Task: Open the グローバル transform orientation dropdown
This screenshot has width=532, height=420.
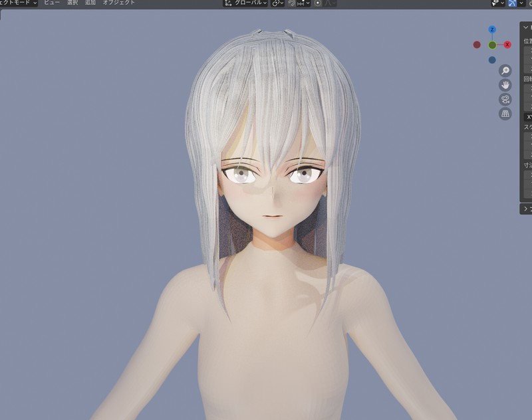Action: 245,3
